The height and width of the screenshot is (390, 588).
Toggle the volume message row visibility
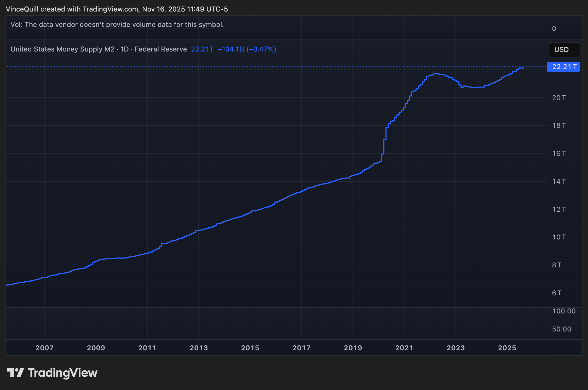pyautogui.click(x=117, y=24)
